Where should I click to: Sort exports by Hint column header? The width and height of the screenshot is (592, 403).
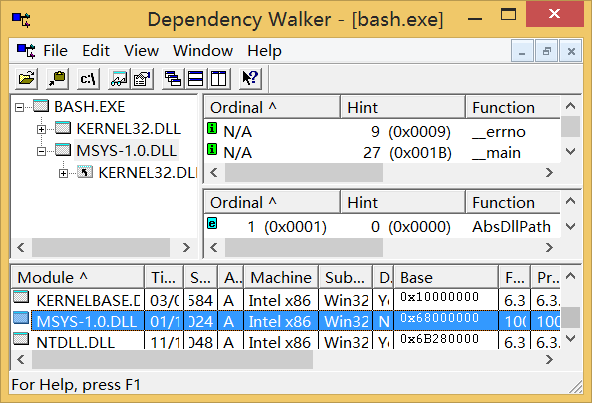(x=403, y=203)
